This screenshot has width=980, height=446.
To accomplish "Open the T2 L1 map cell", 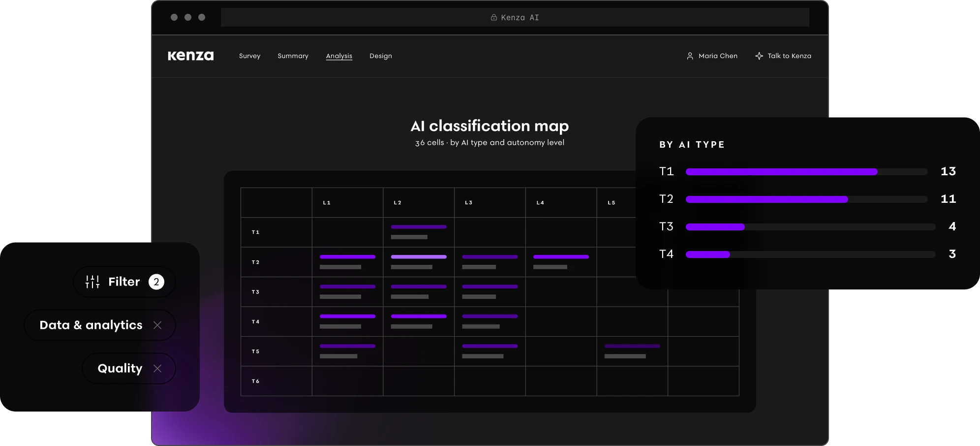I will coord(347,262).
